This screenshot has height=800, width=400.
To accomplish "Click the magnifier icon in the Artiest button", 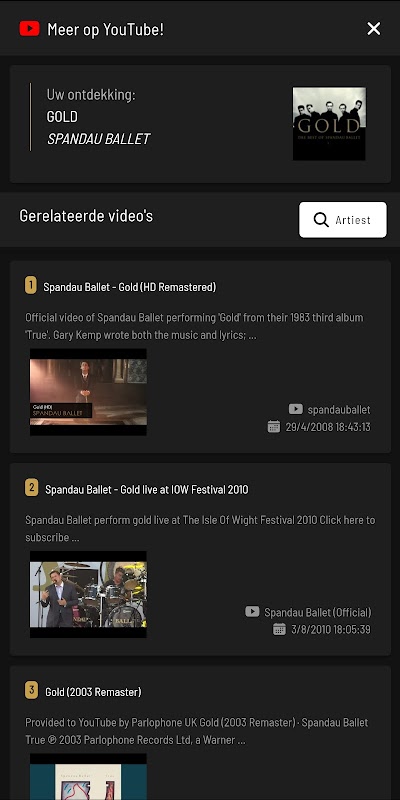I will [x=321, y=220].
